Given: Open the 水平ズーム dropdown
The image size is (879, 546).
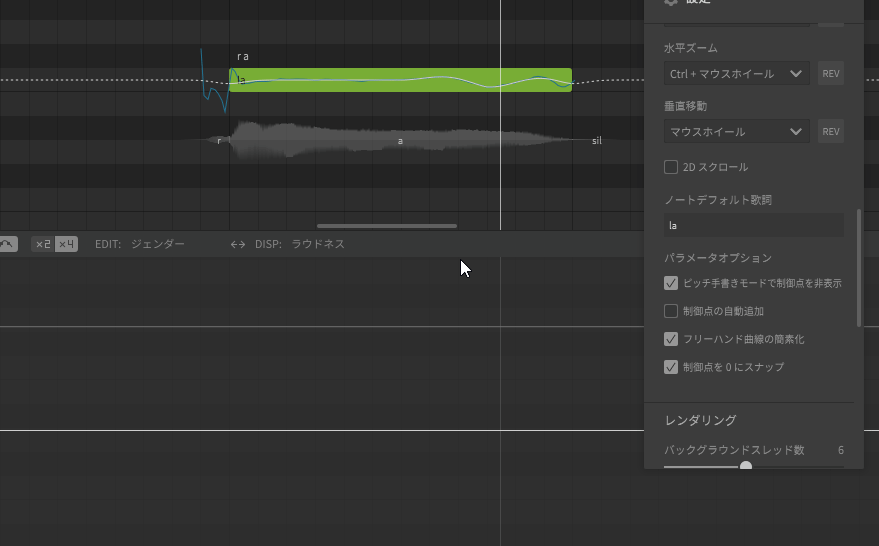Looking at the screenshot, I should (737, 73).
